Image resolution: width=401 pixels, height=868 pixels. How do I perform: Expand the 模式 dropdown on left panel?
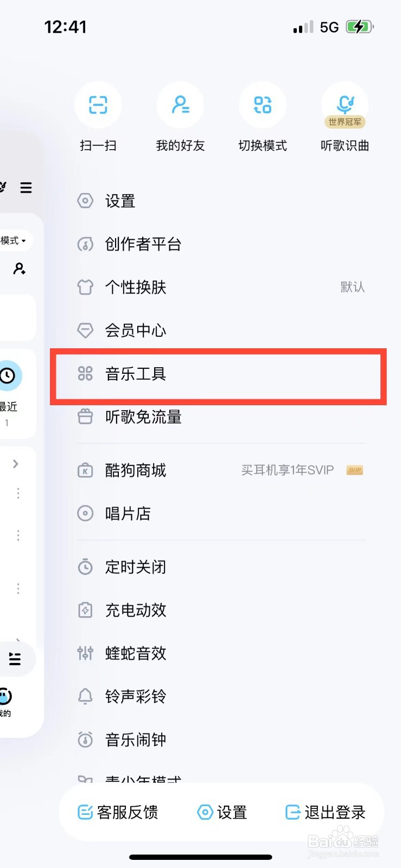pyautogui.click(x=14, y=240)
